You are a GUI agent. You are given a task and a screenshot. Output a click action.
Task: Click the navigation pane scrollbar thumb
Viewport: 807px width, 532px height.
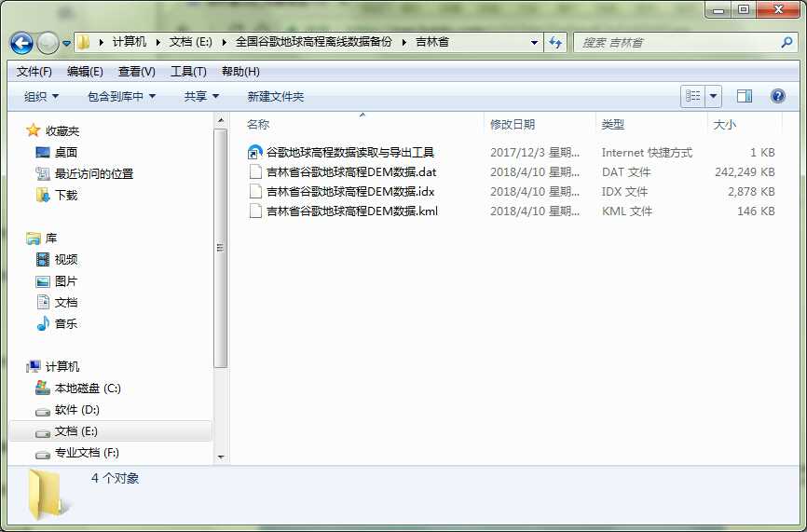point(221,248)
